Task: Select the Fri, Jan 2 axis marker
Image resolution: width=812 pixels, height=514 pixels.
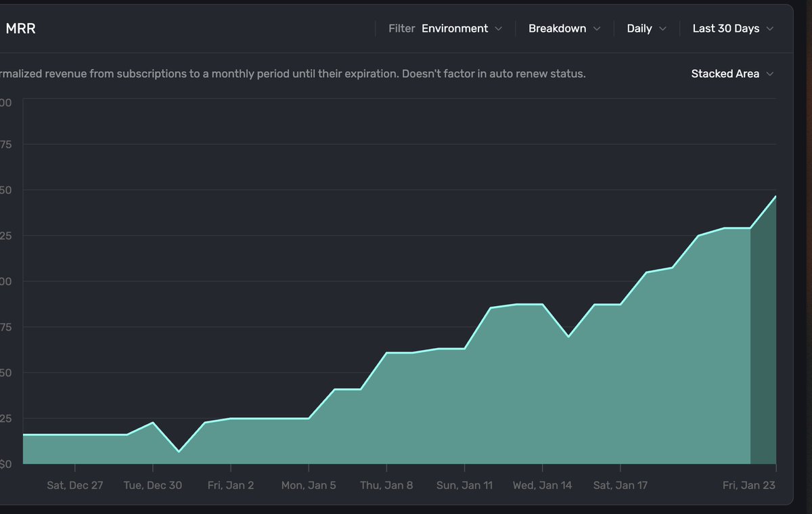Action: pos(231,485)
